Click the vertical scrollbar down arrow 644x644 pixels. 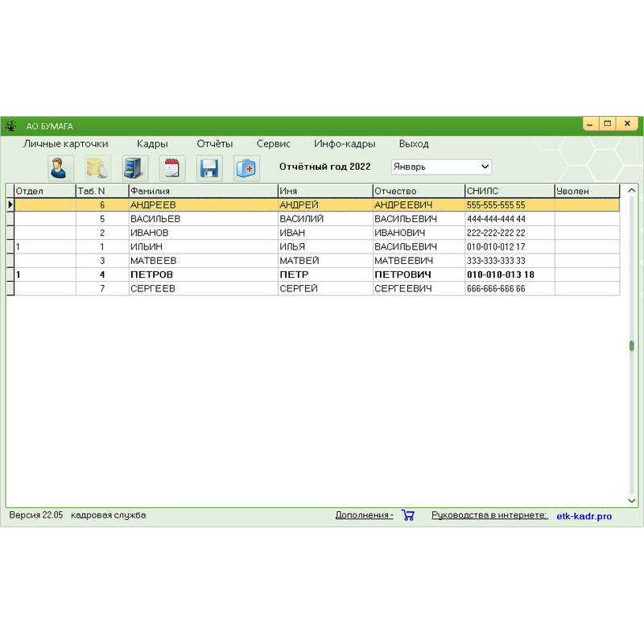tap(632, 501)
